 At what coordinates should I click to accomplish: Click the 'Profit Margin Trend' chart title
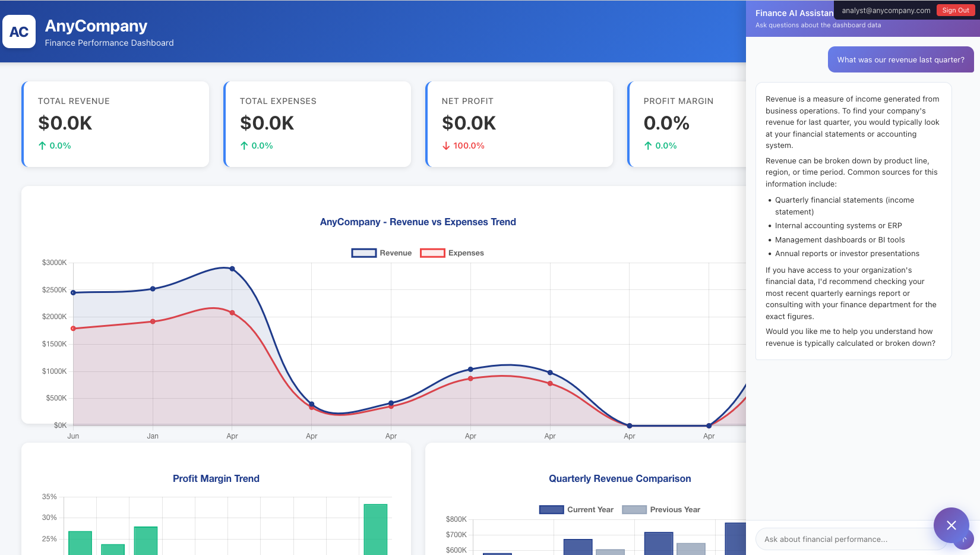[216, 478]
